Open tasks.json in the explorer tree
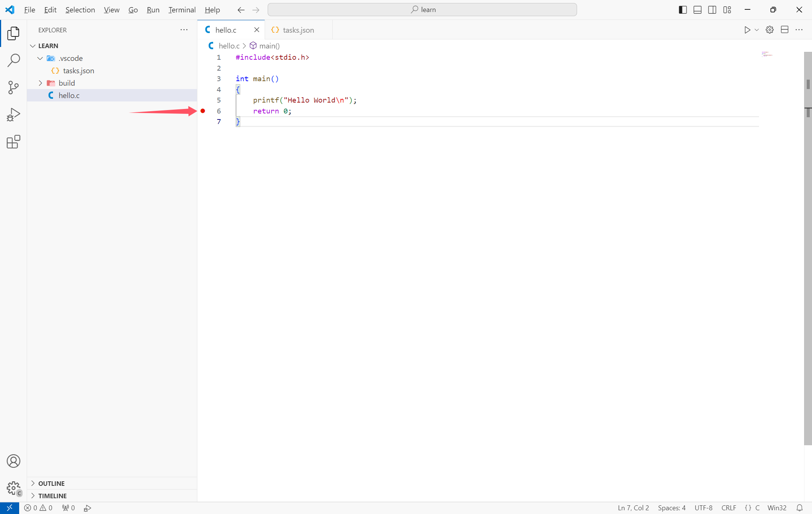This screenshot has height=514, width=812. (112, 71)
